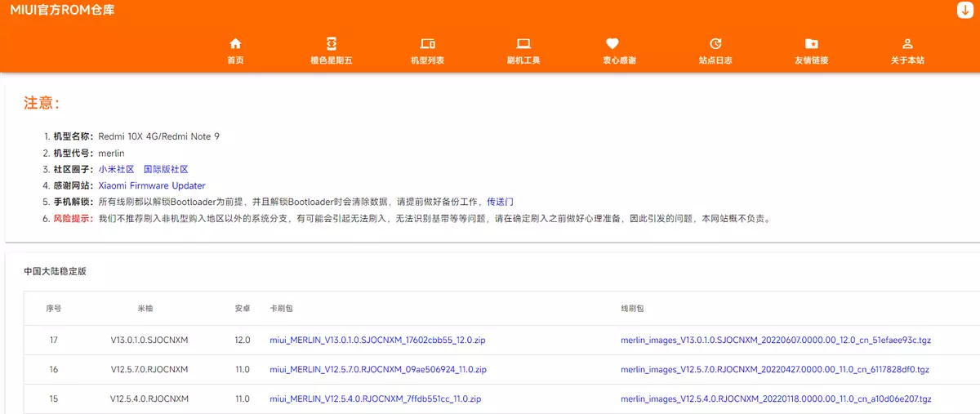The width and height of the screenshot is (980, 414).
Task: Click version cell V12.5.4.0.RJOCNXM
Action: tap(149, 398)
